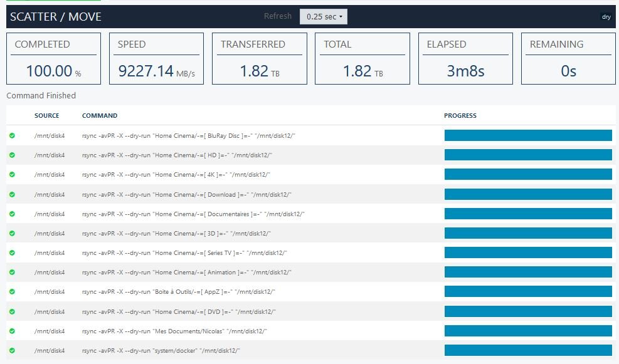
Task: Click green check icon for Series TV row
Action: 13,252
